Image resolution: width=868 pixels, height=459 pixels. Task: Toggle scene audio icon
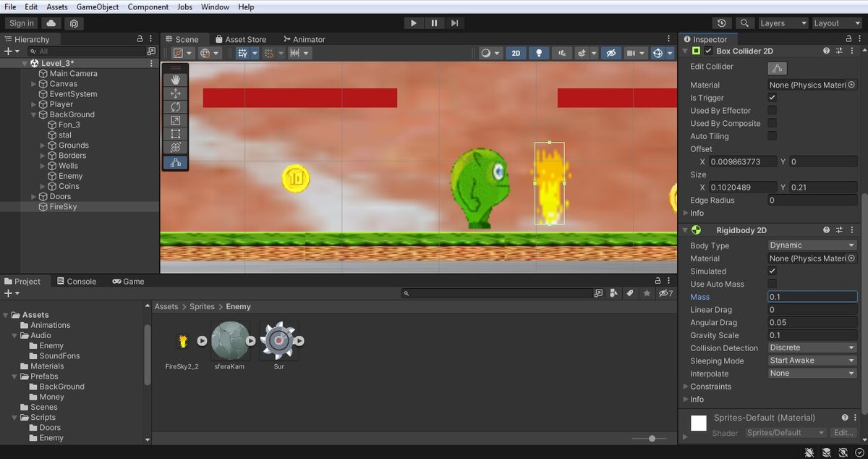click(x=561, y=53)
